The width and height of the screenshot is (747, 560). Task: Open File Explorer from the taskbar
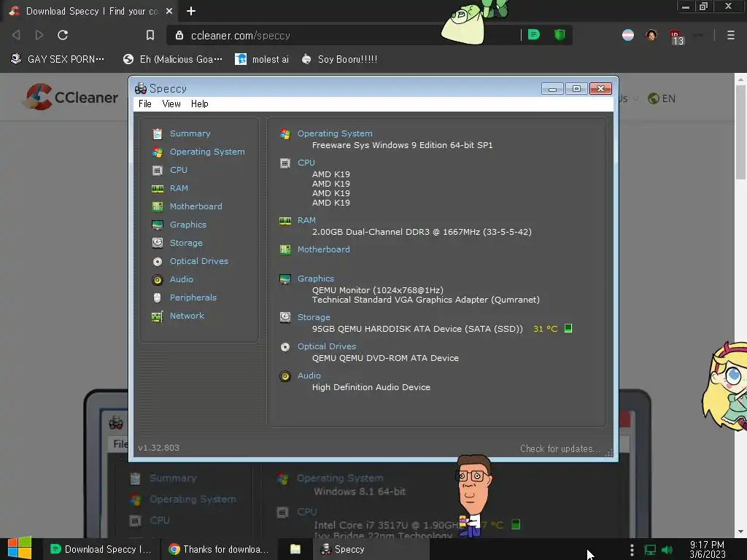click(295, 549)
